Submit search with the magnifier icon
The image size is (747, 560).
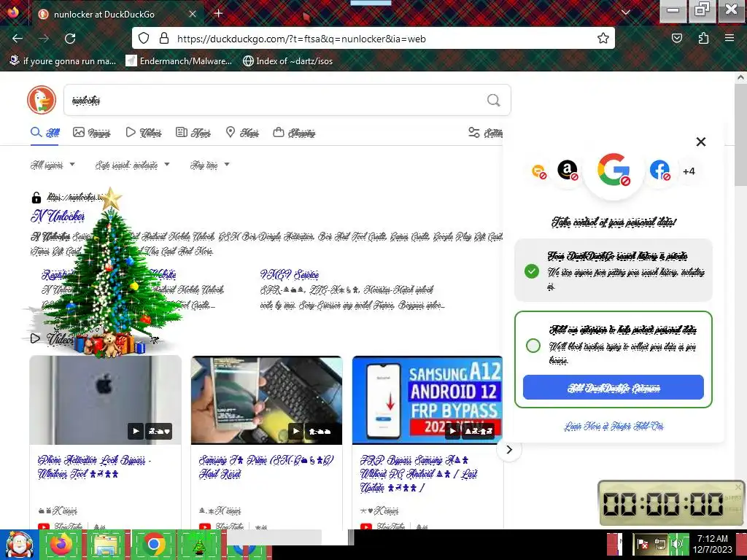coord(494,100)
